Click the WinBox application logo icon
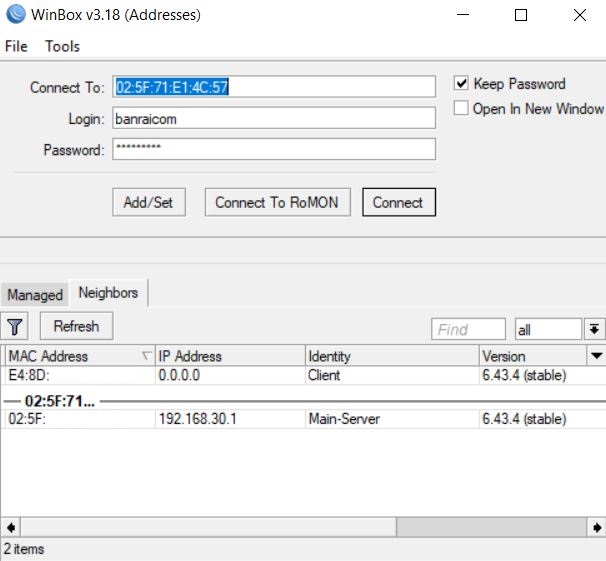Screen dimensions: 606x561 pyautogui.click(x=16, y=14)
